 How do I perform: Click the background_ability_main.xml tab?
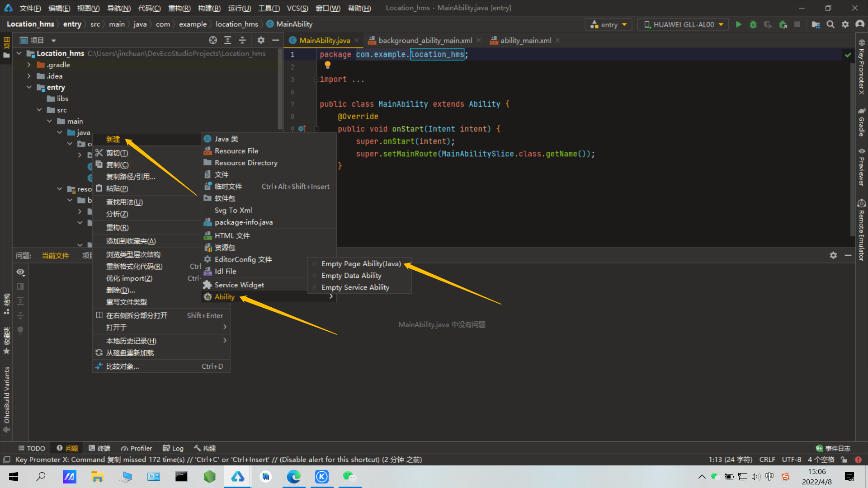point(425,41)
